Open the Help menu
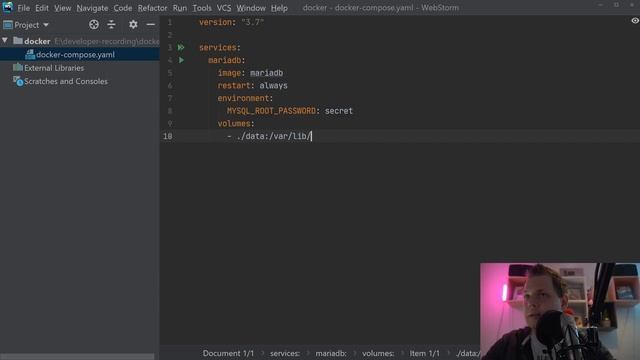640x360 pixels. (279, 8)
